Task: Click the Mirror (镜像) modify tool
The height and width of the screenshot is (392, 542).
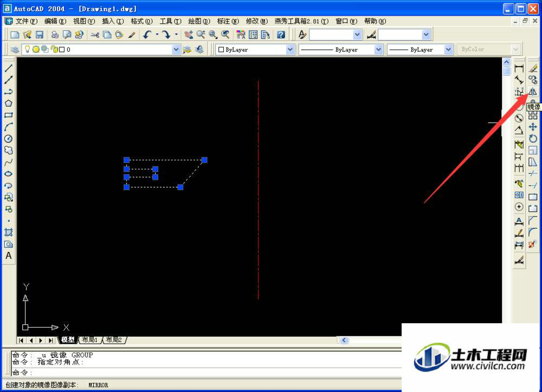Action: (x=533, y=92)
